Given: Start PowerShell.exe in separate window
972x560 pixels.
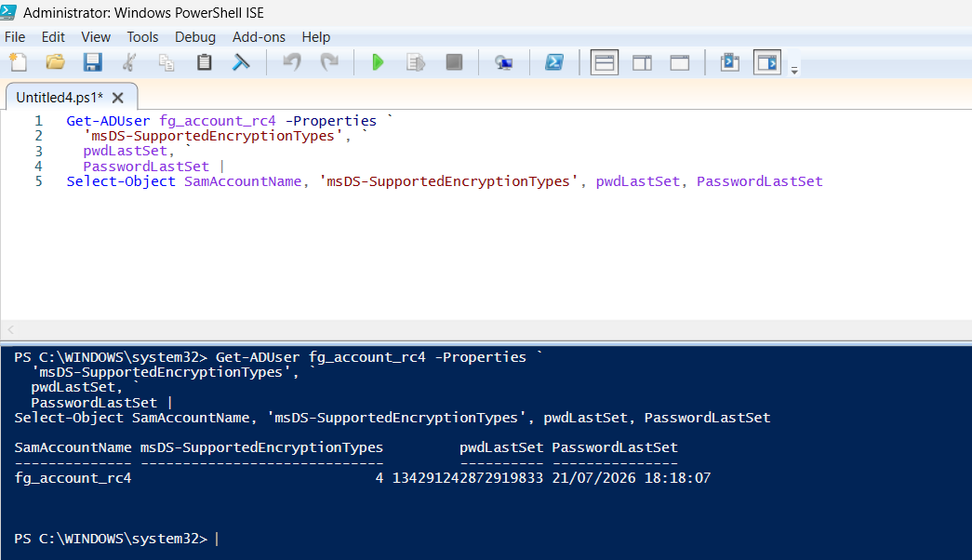Looking at the screenshot, I should coord(554,62).
